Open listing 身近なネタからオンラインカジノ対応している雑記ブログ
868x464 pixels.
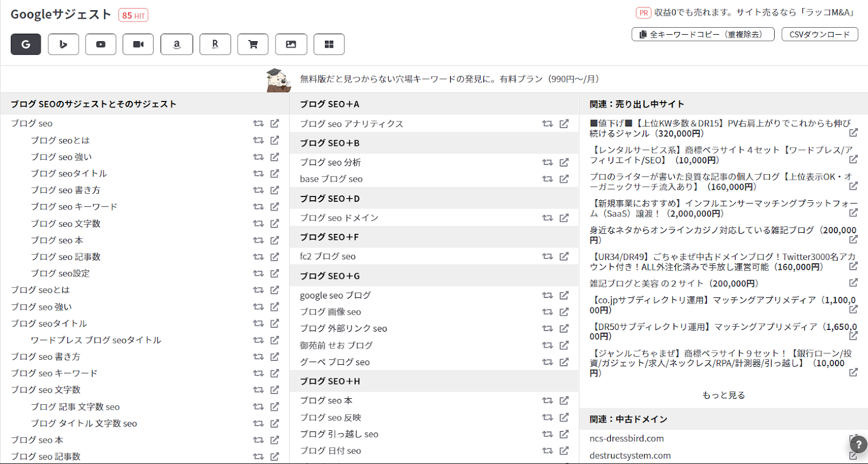point(723,235)
